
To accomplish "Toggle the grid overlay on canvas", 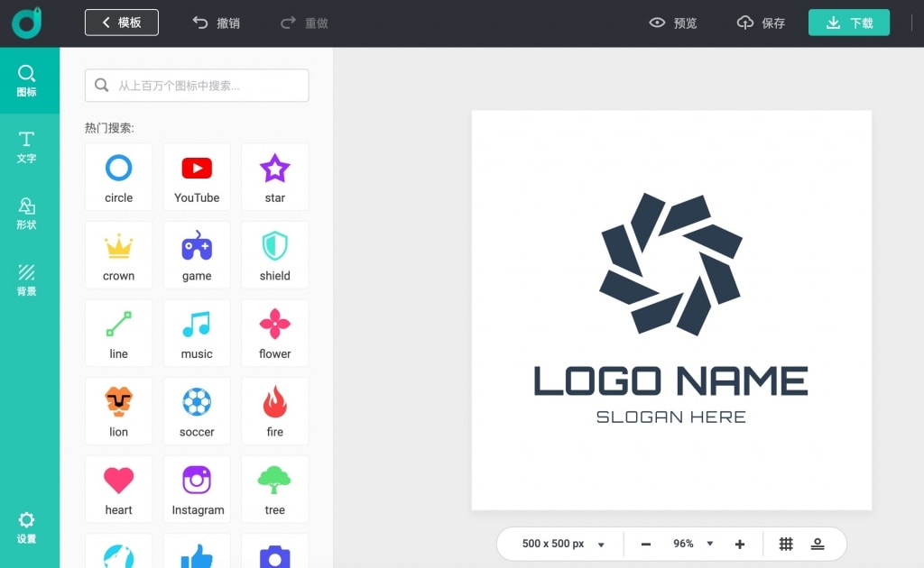I will click(786, 544).
